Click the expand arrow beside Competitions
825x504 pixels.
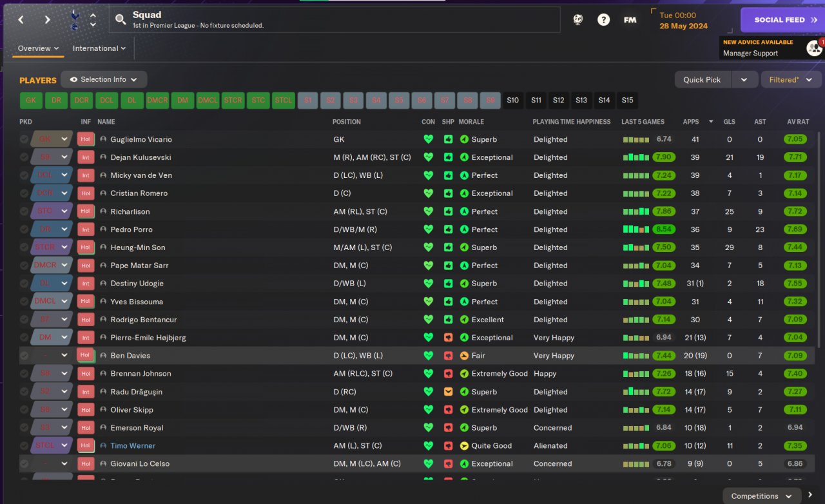[810, 495]
